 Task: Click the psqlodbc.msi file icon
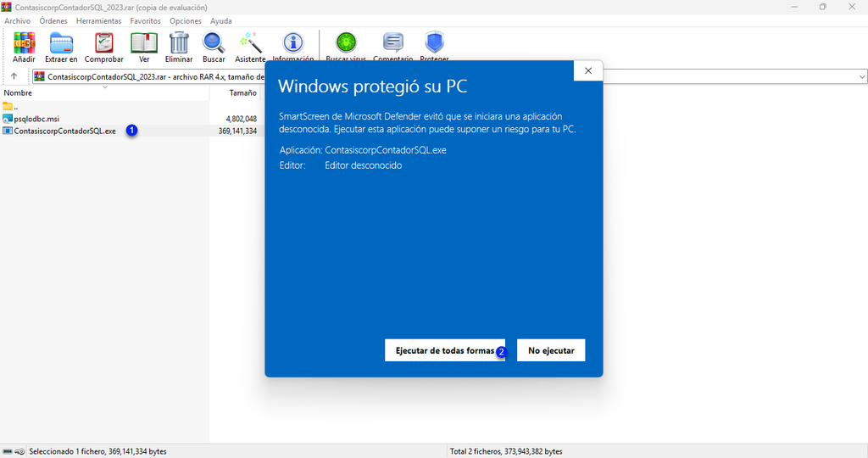point(7,119)
